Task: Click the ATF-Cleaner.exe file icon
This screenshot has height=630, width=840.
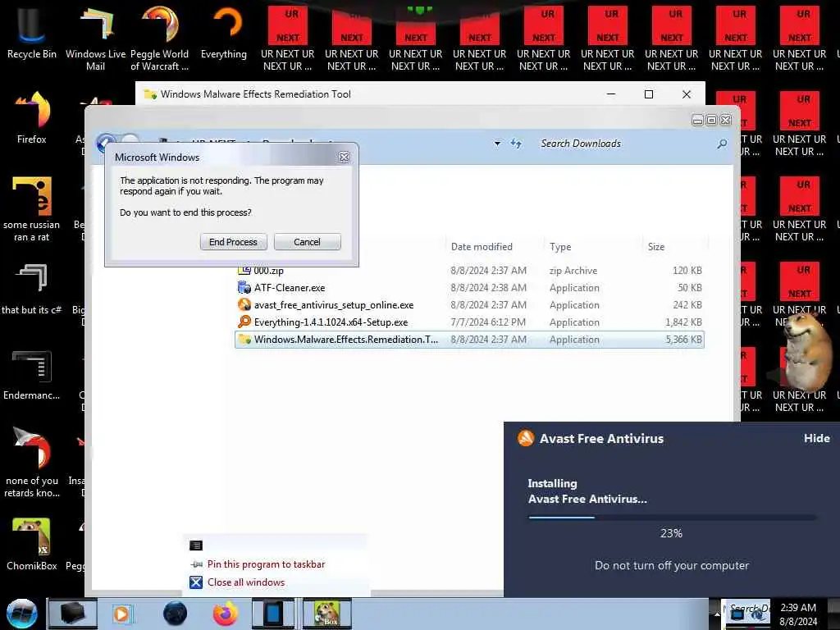Action: (x=244, y=288)
